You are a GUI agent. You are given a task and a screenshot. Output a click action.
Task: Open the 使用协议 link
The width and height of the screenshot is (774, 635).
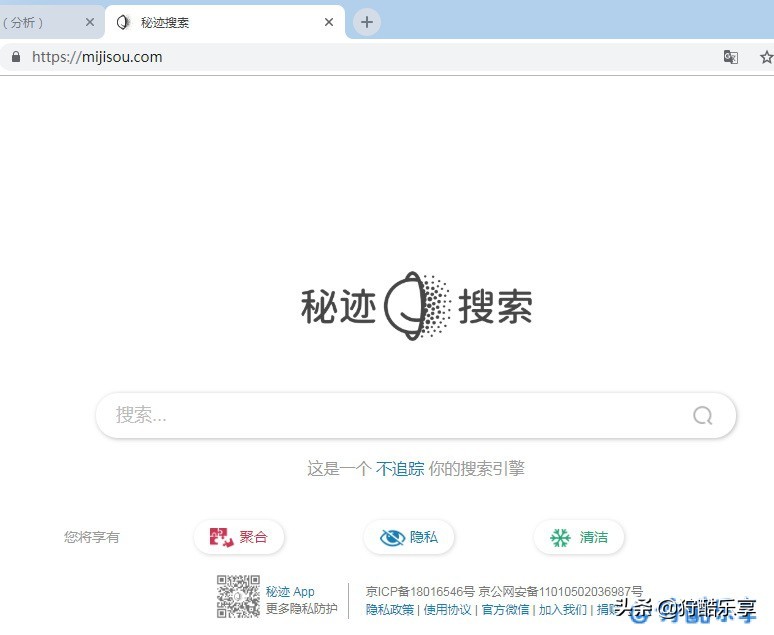[447, 609]
